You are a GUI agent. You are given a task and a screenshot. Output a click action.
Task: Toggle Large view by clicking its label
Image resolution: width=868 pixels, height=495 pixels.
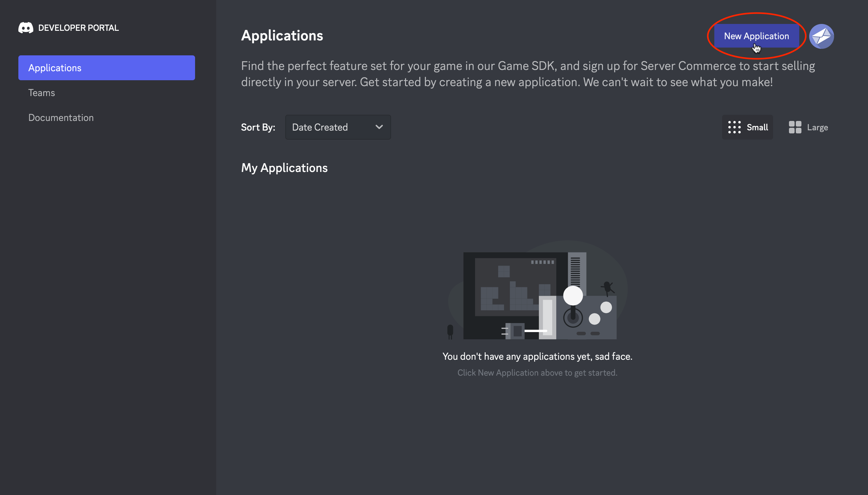click(818, 127)
